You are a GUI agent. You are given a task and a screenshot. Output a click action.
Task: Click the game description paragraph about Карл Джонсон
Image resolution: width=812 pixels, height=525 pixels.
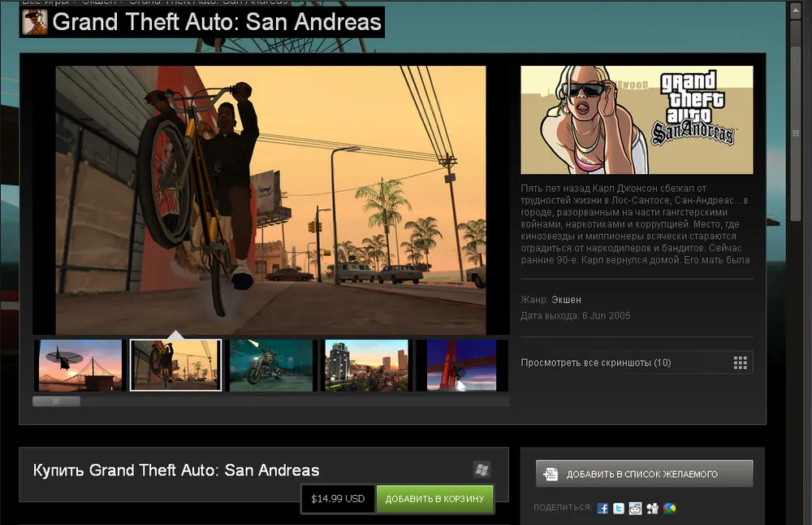[636, 223]
